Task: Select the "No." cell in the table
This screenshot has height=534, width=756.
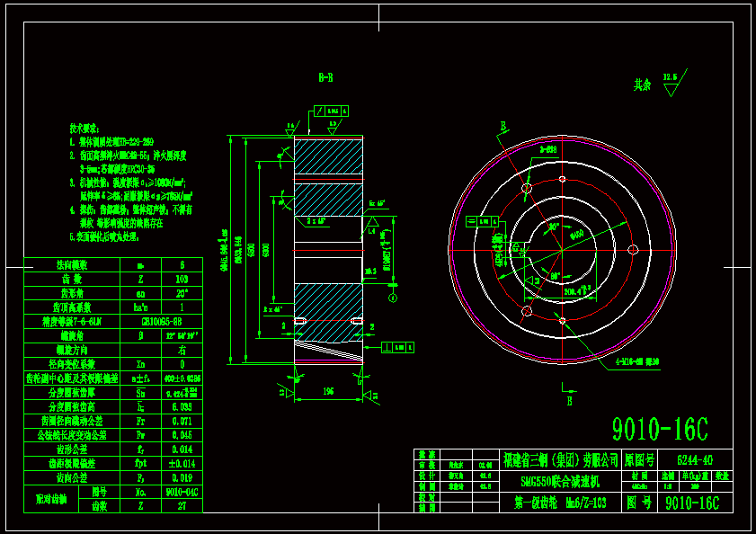Action: 140,492
